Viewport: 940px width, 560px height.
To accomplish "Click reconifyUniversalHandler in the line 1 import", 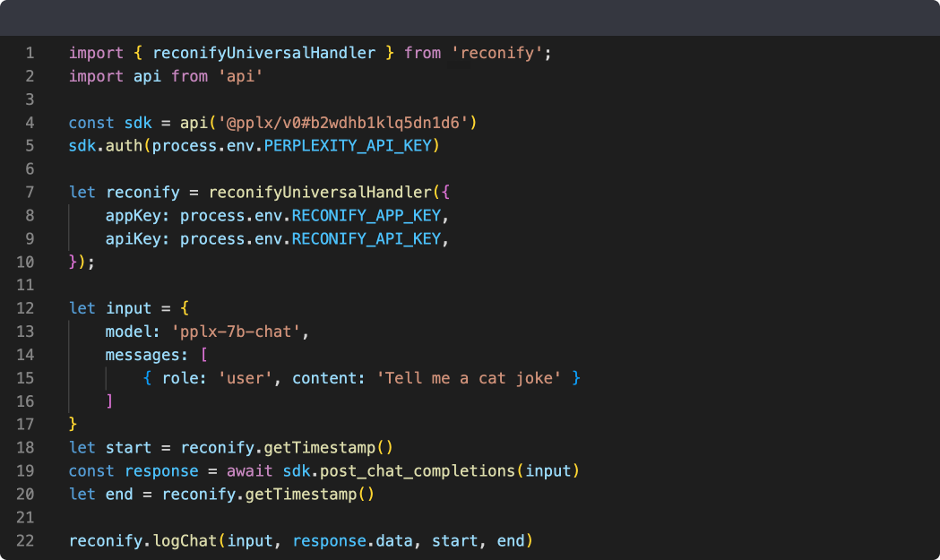I will click(x=264, y=53).
